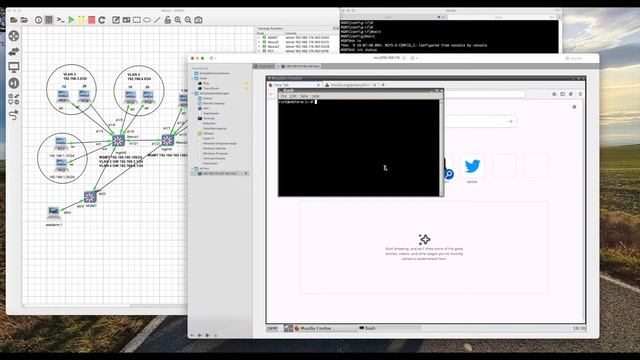Select the draw rectangle tool in GNS3
The width and height of the screenshot is (640, 360).
[x=137, y=20]
